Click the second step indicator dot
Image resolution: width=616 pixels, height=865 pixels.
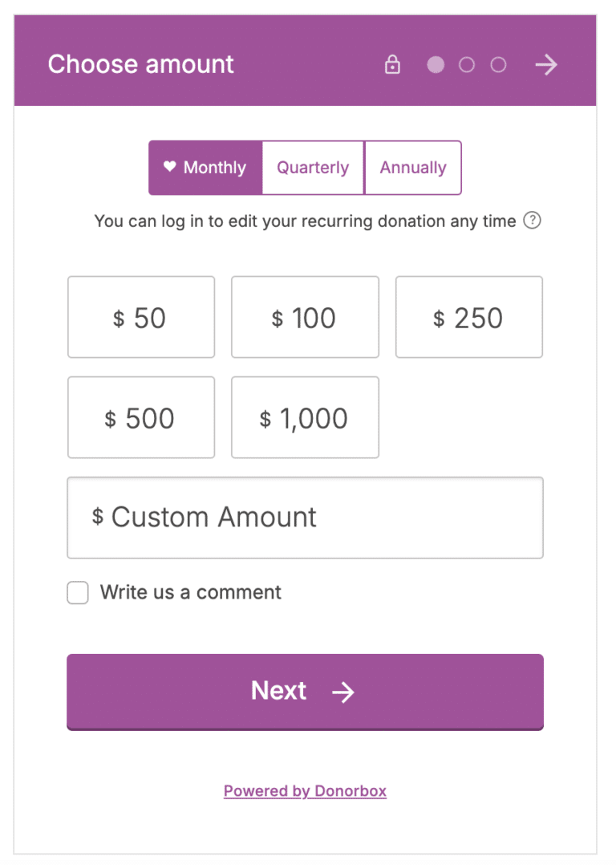click(467, 64)
